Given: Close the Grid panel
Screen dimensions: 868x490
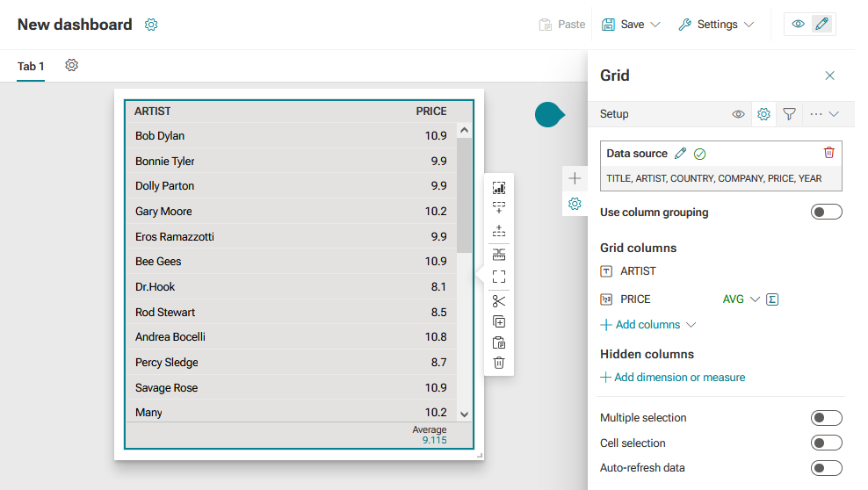Looking at the screenshot, I should point(829,76).
